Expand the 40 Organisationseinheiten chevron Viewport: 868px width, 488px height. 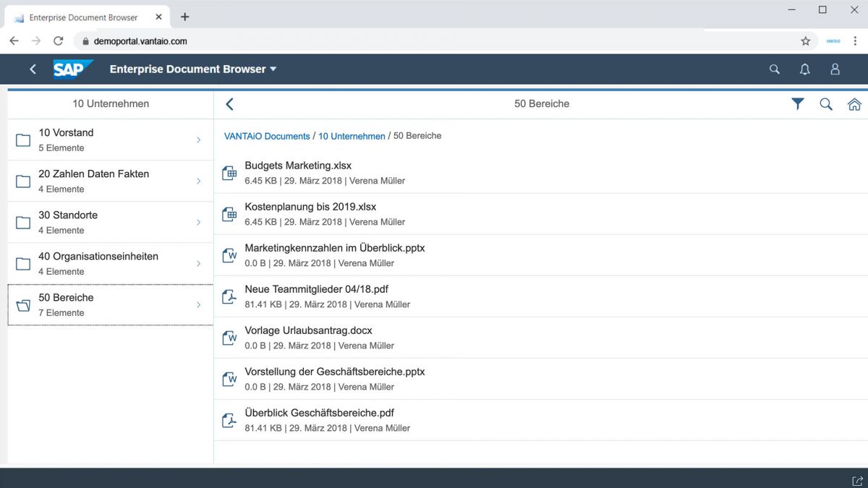pyautogui.click(x=199, y=264)
